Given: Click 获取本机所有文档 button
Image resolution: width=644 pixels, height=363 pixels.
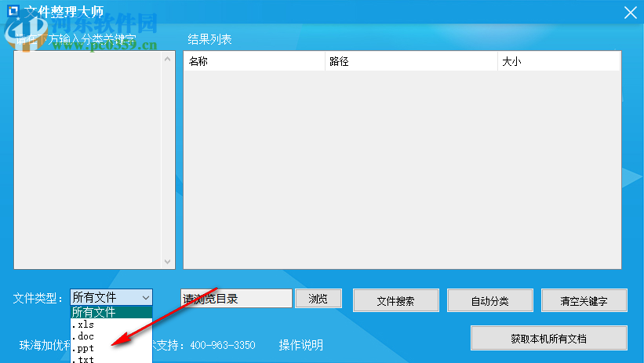Looking at the screenshot, I should pyautogui.click(x=549, y=339).
